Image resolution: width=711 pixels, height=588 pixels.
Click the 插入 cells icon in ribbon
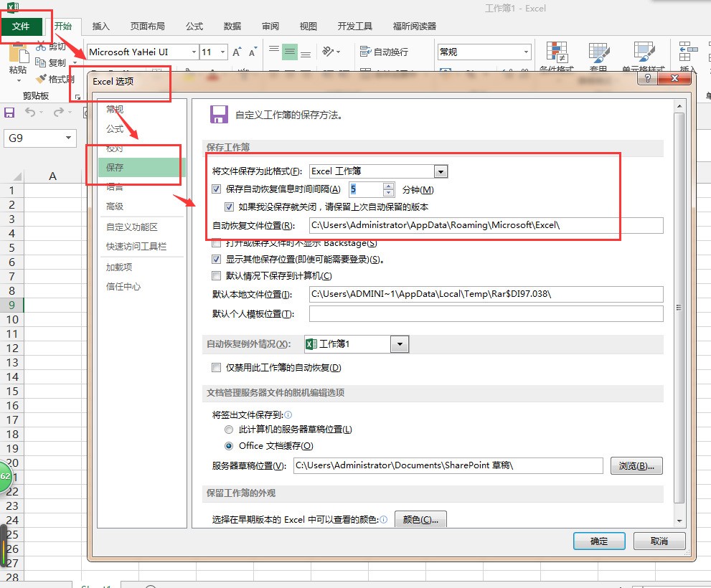687,51
